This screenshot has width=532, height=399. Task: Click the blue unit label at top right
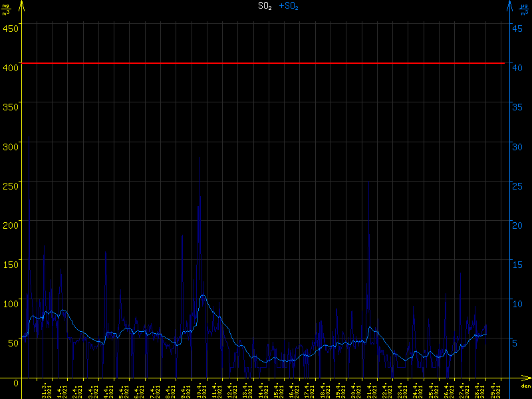pyautogui.click(x=525, y=9)
